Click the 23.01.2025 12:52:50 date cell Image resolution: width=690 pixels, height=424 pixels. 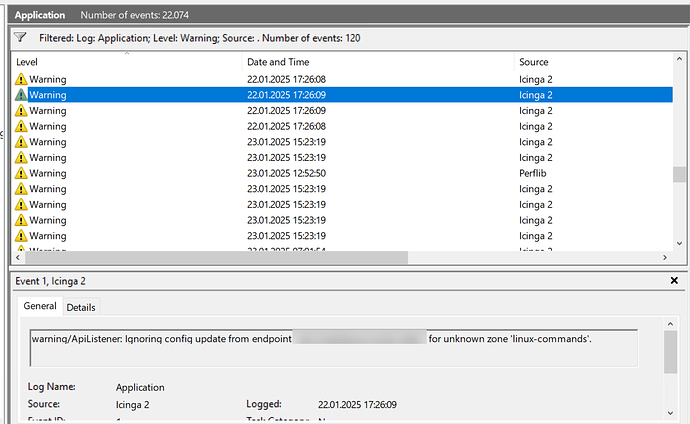click(x=286, y=173)
